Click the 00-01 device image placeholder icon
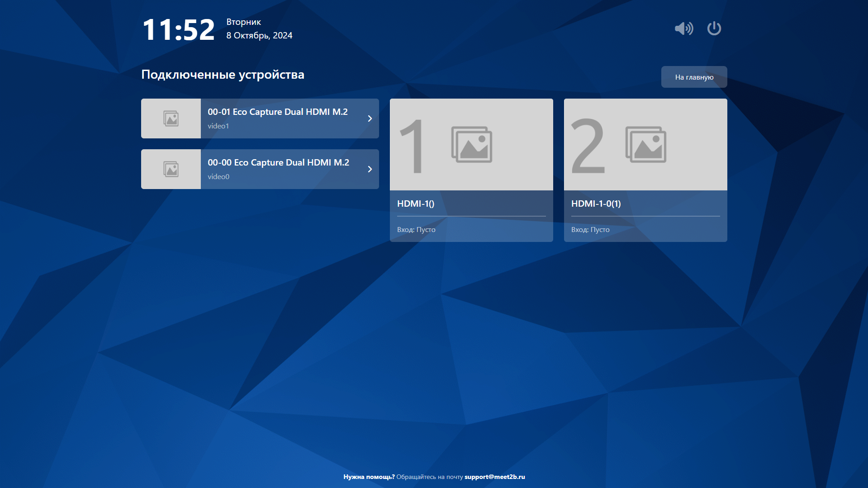This screenshot has height=488, width=868. click(x=171, y=118)
